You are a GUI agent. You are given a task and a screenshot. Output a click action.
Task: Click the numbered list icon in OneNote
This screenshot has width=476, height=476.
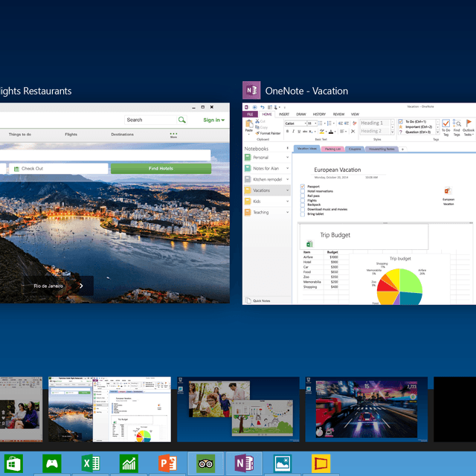329,123
